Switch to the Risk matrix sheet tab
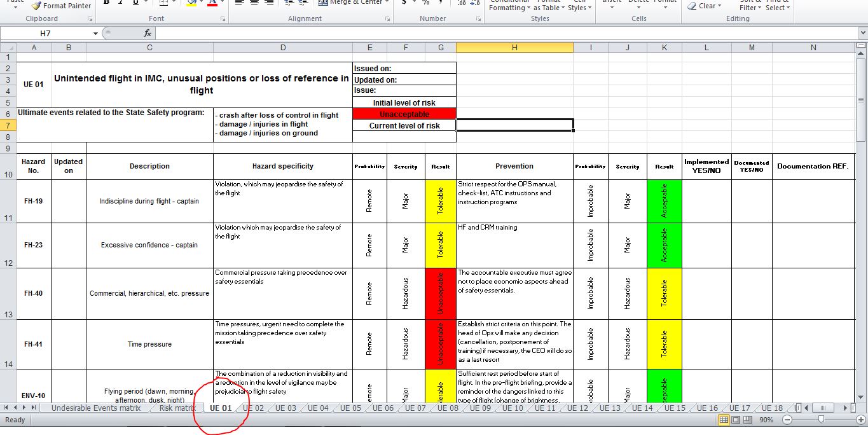The width and height of the screenshot is (868, 435). pyautogui.click(x=177, y=408)
